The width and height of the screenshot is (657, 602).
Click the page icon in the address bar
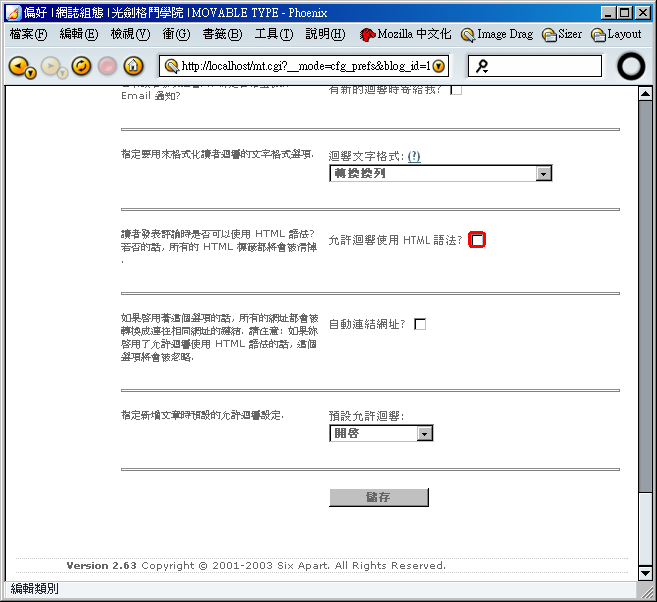click(171, 66)
